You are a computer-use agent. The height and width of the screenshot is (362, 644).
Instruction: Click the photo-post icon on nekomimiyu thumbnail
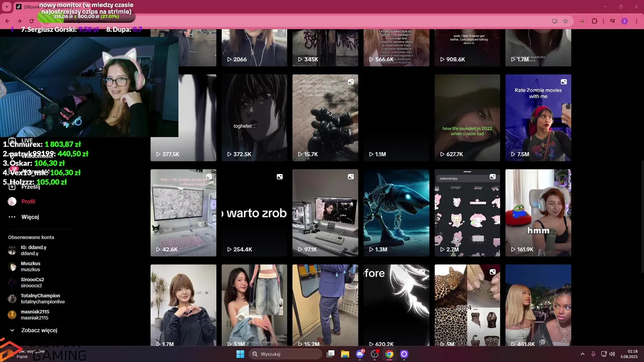click(x=493, y=177)
